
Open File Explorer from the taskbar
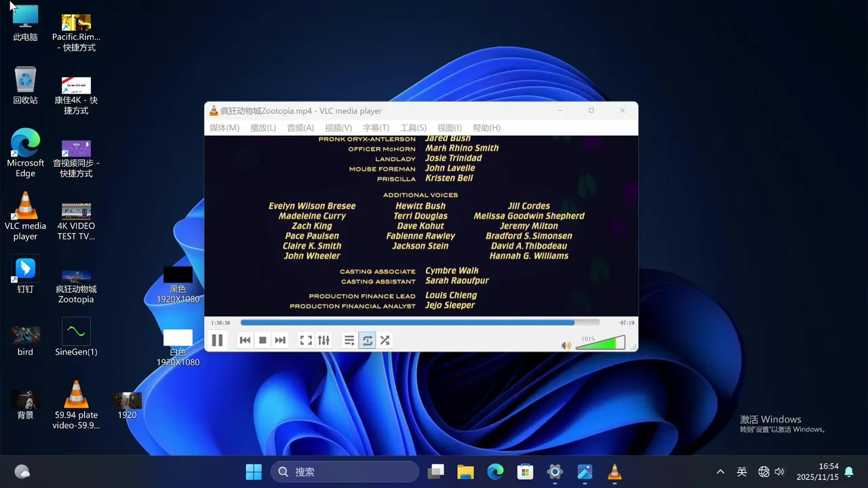[x=465, y=472]
